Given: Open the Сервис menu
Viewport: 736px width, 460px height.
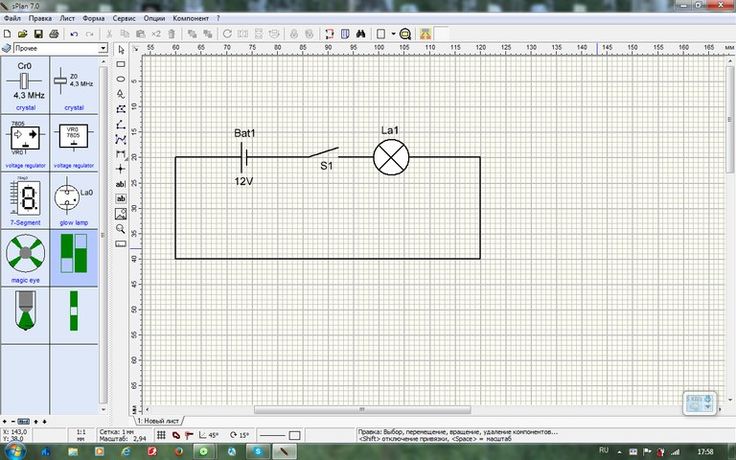Looking at the screenshot, I should click(x=124, y=18).
